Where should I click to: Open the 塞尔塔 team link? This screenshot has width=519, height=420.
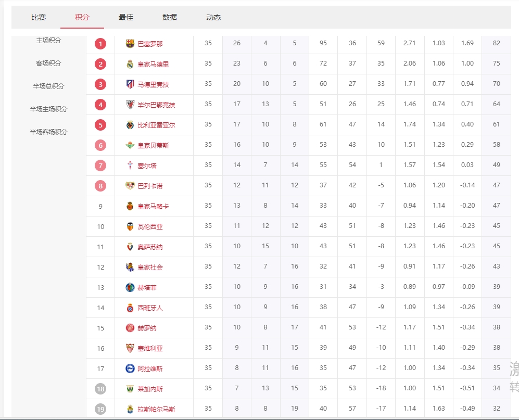point(147,166)
